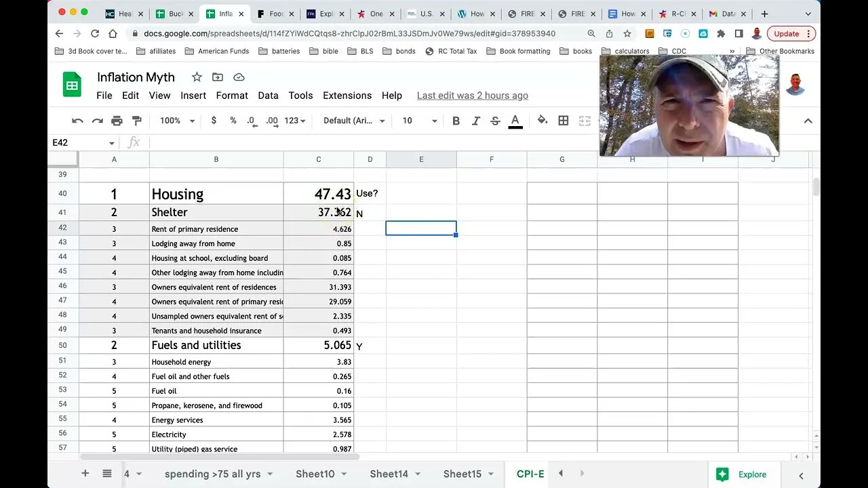The height and width of the screenshot is (488, 868).
Task: Open the Data menu
Action: 268,96
